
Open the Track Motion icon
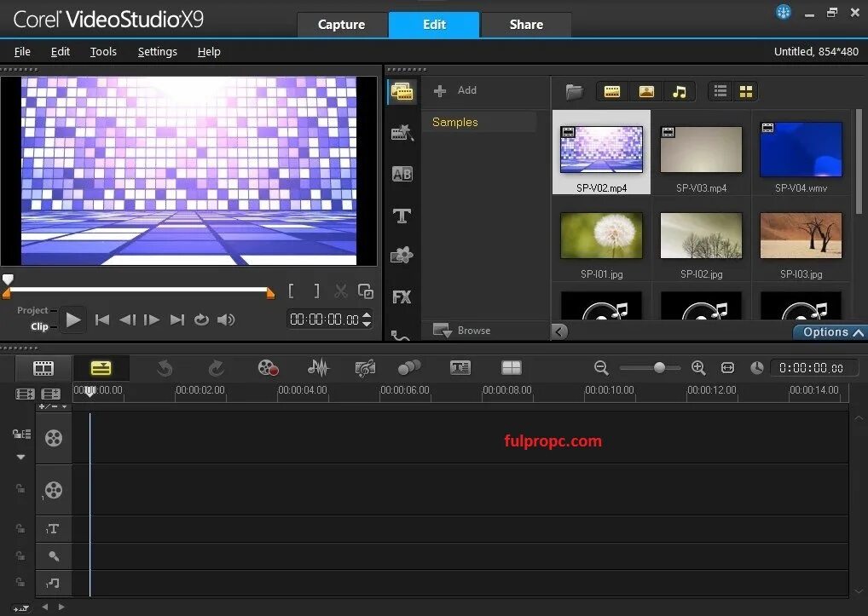pos(409,368)
